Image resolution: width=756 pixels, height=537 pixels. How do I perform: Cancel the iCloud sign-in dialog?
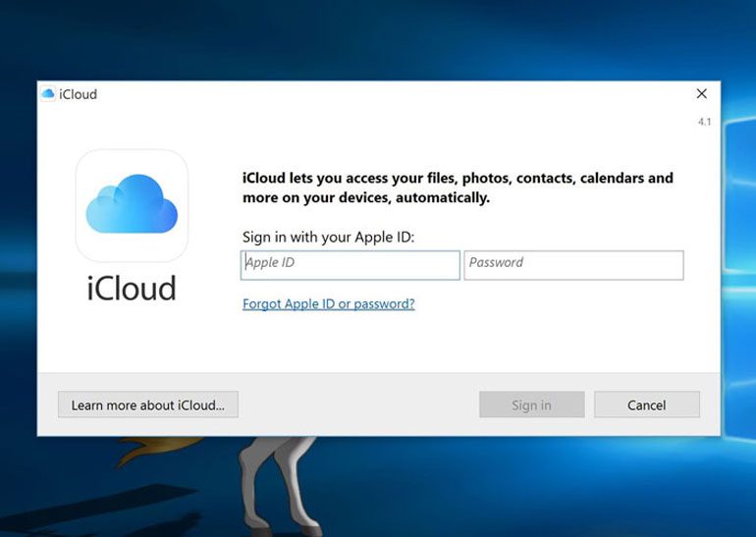click(x=647, y=404)
